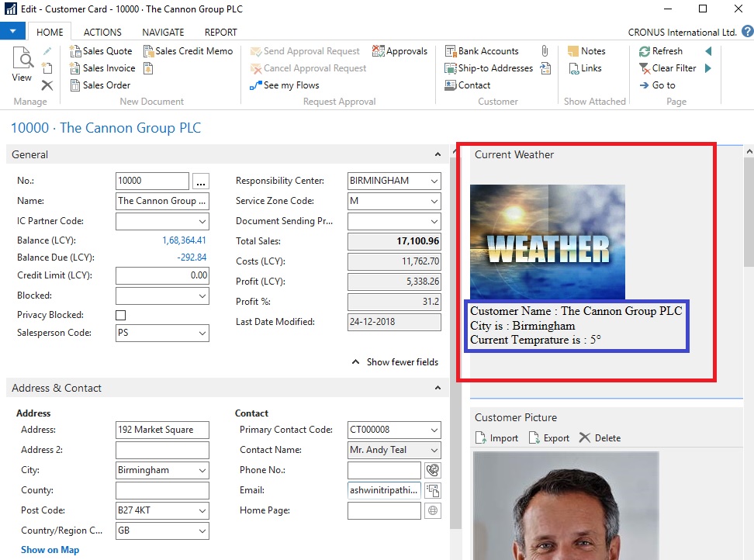The image size is (754, 560).
Task: Click Import under Customer Picture
Action: [x=496, y=438]
